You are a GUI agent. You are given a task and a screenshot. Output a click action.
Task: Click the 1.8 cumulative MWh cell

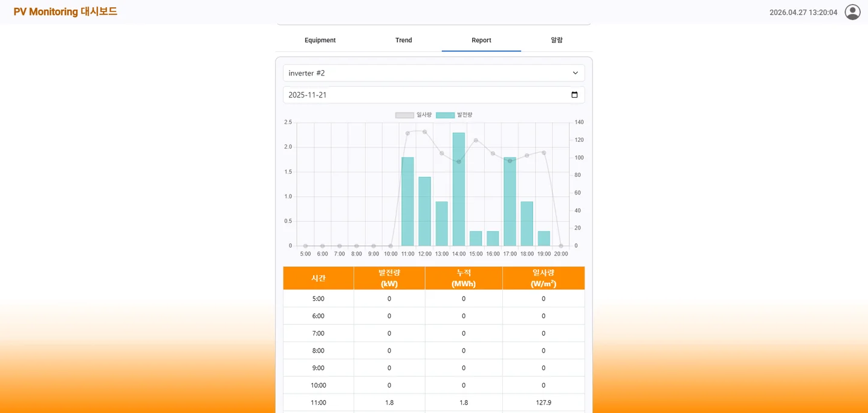464,402
